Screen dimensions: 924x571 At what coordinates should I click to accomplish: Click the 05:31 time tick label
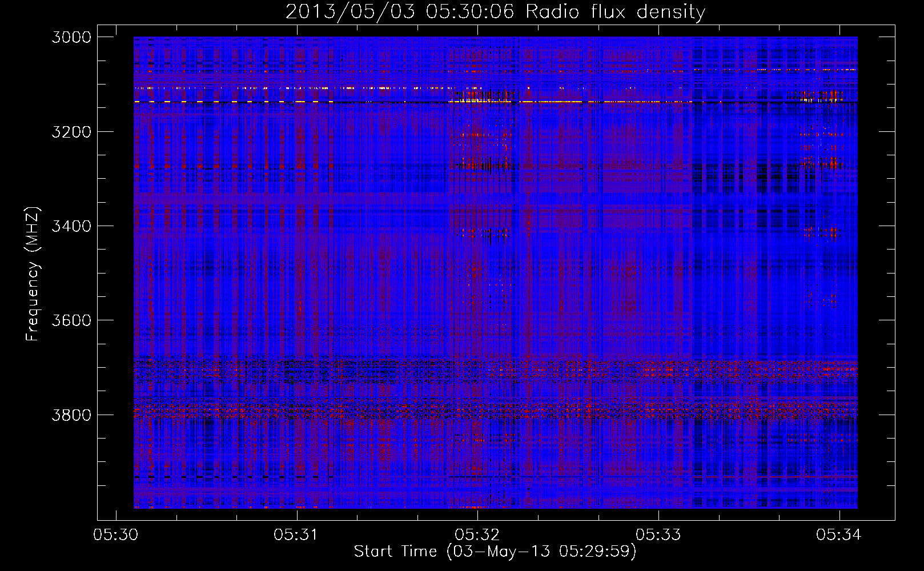point(296,534)
